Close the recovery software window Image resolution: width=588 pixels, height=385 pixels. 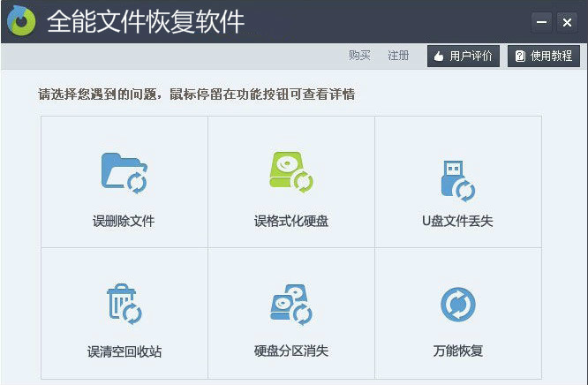click(x=567, y=22)
